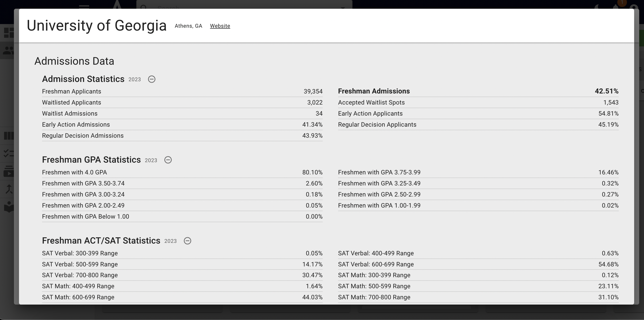The image size is (644, 320).
Task: Collapse the Freshman ACT/SAT Statistics section
Action: coord(187,241)
